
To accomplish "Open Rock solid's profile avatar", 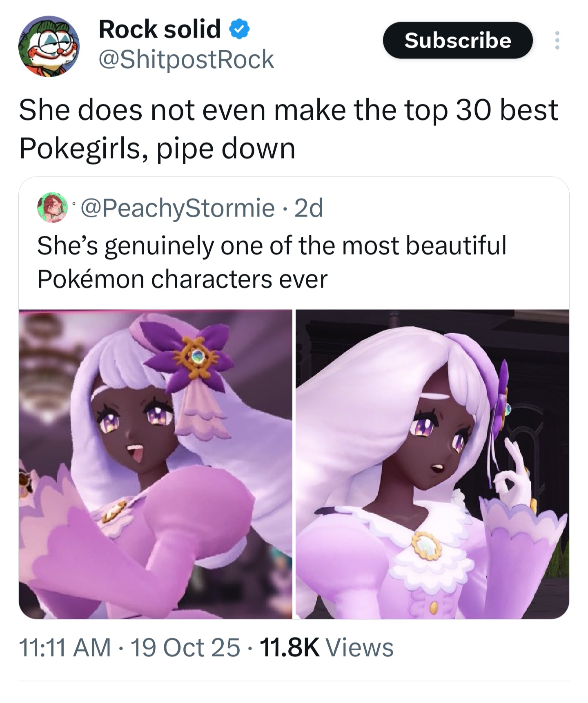I will click(49, 46).
